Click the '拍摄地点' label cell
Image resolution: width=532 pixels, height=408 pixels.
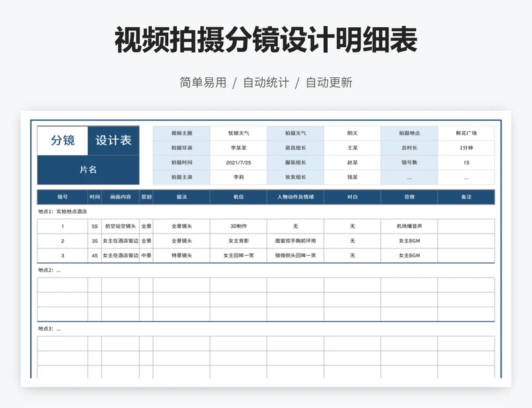tap(409, 133)
